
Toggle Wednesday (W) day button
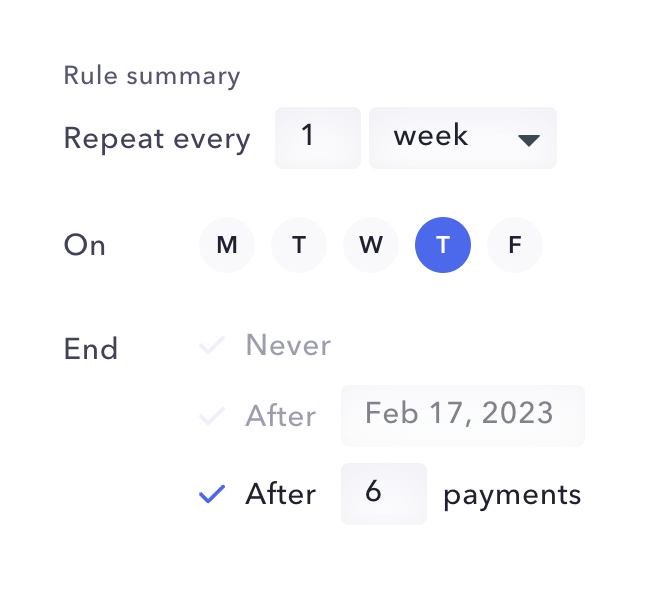pyautogui.click(x=371, y=245)
